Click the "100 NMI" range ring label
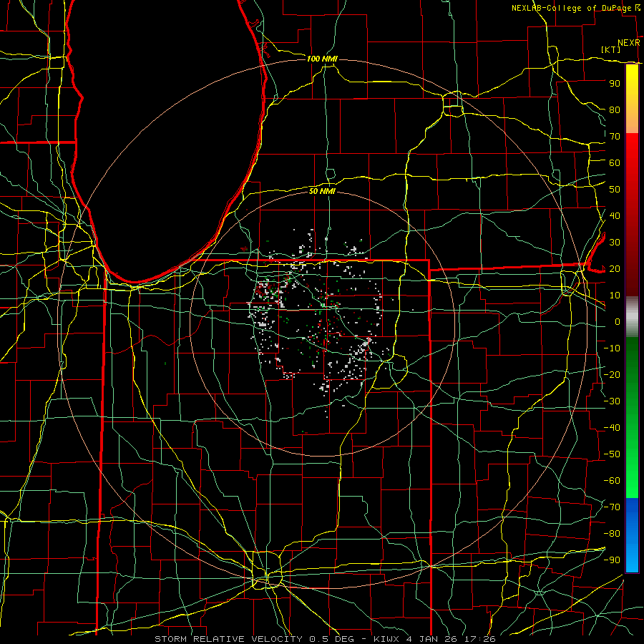644x644 pixels. [x=322, y=59]
